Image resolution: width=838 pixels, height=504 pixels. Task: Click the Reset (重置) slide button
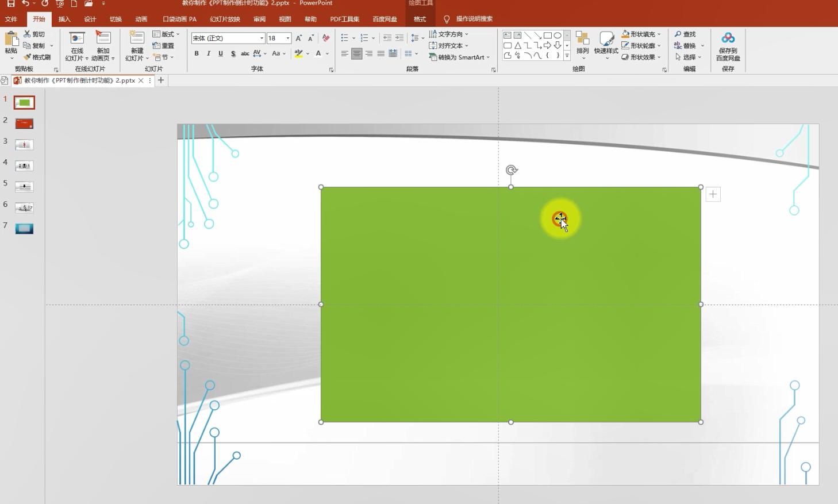[x=163, y=45]
